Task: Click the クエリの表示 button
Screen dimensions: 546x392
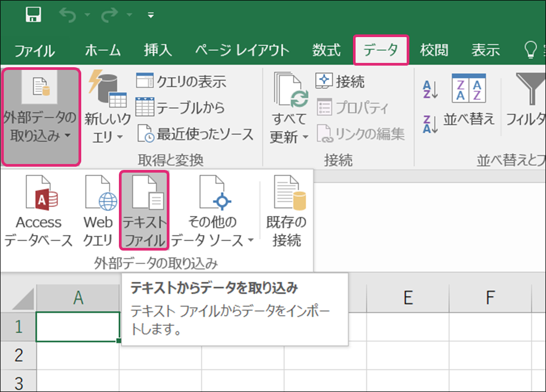Action: click(181, 82)
